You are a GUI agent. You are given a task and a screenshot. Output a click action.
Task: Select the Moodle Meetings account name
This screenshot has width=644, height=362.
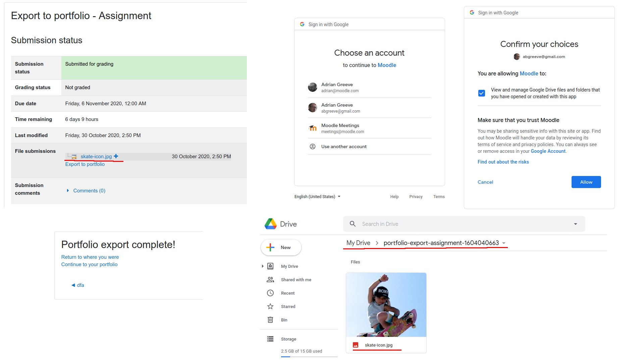point(340,125)
